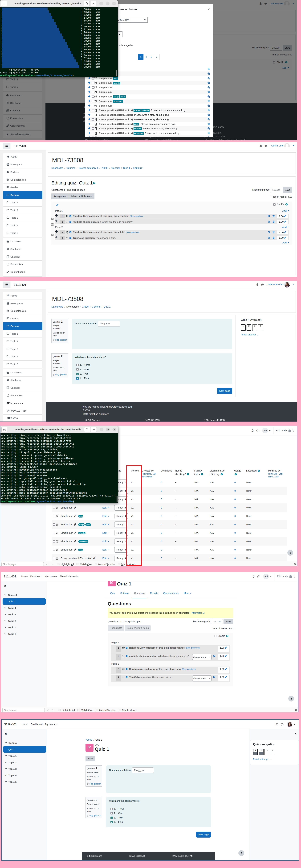Preview essay question tagged india in dialog
This screenshot has height=868, width=301.
click(208, 124)
